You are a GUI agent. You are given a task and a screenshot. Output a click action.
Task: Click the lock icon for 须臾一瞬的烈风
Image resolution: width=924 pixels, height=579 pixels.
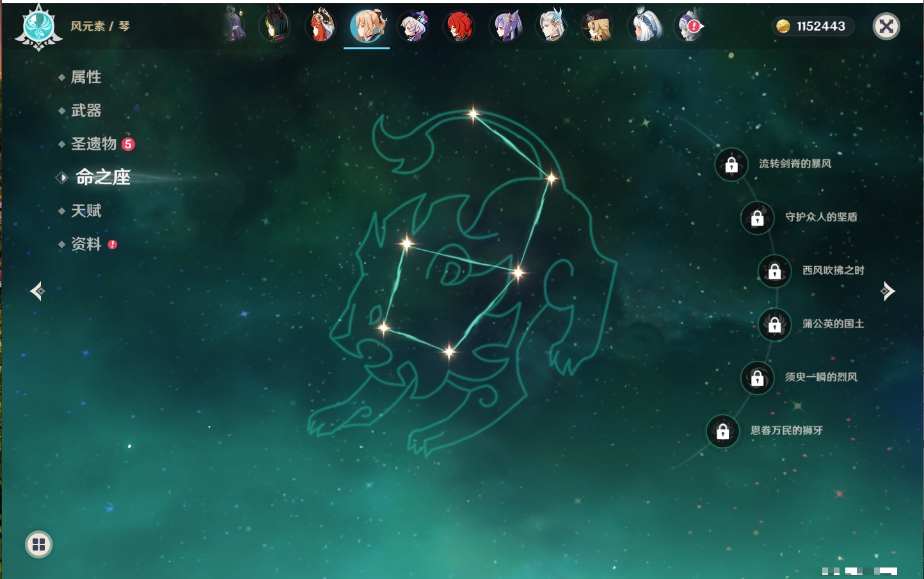point(757,378)
